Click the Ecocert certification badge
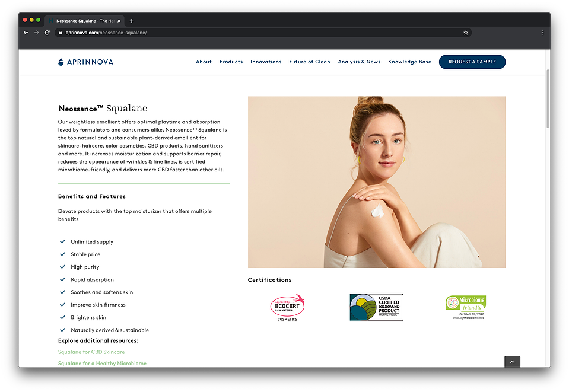This screenshot has width=569, height=392. point(287,308)
